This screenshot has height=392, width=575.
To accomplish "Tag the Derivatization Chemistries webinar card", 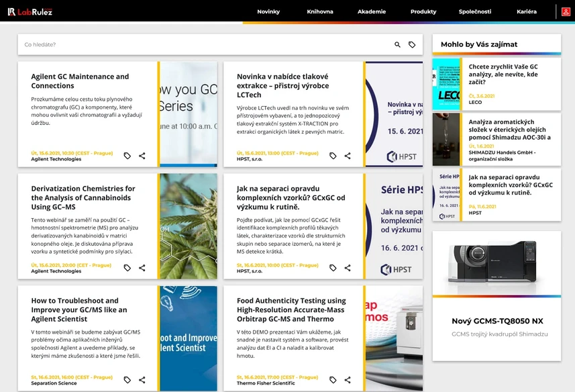I will [x=127, y=268].
